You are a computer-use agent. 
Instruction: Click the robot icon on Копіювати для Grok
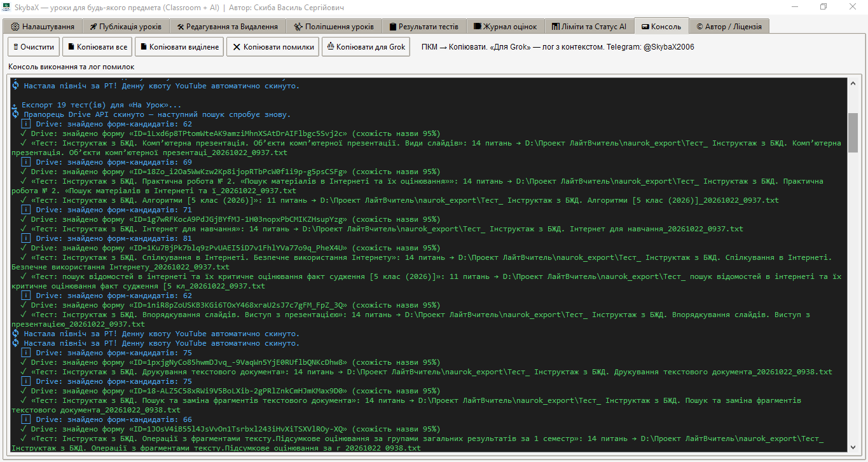331,47
